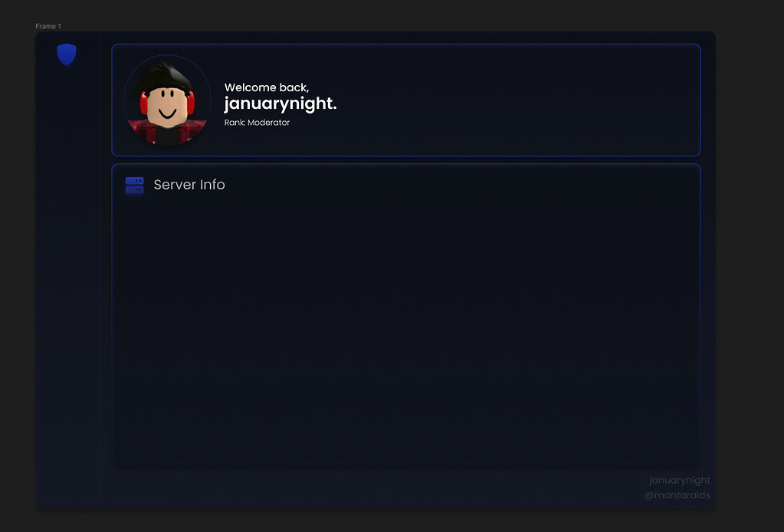Select the circular avatar profile picture
This screenshot has width=784, height=532.
167,100
